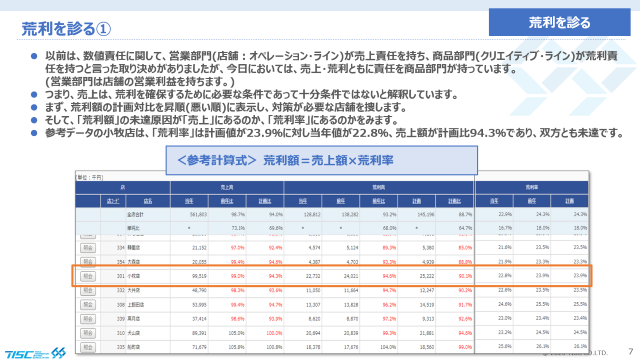Sort by 当年 under the 荒利高 group
Viewport: 640px width, 360px height.
click(x=303, y=201)
